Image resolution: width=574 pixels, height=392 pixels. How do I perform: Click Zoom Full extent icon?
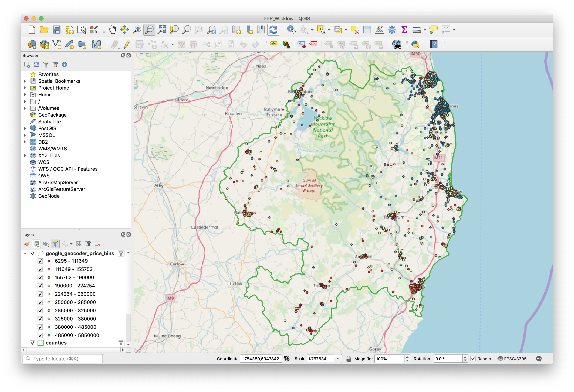click(162, 30)
